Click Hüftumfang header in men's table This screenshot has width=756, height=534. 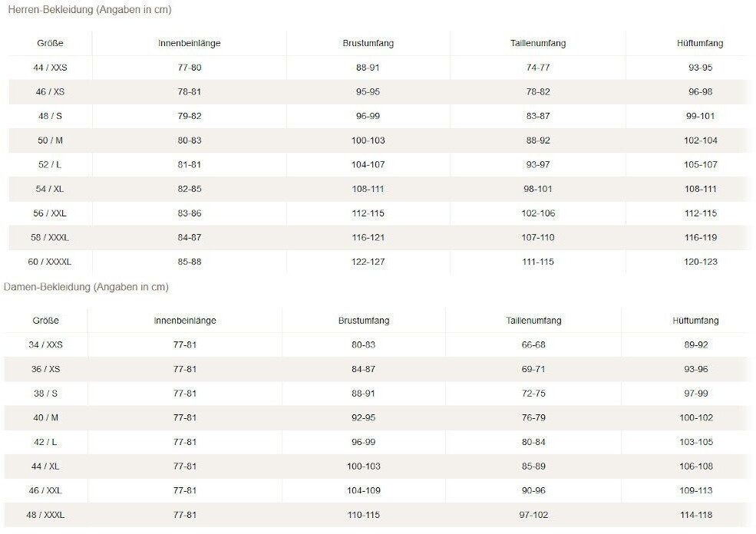tap(700, 44)
